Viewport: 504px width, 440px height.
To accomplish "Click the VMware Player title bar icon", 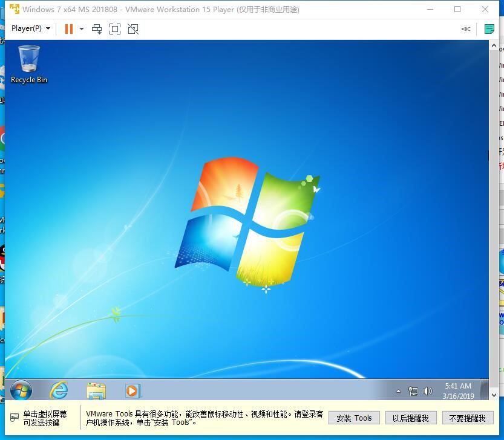I will click(x=15, y=9).
